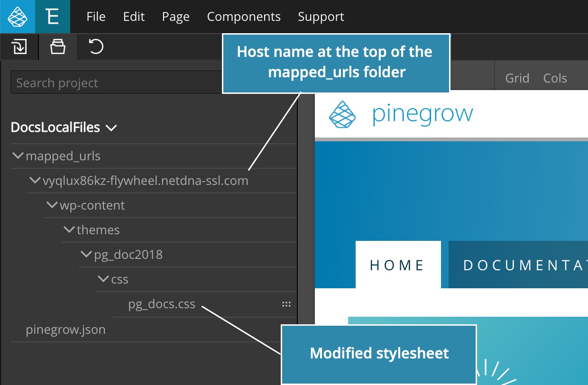Viewport: 588px width, 385px height.
Task: Click the refresh project icon
Action: (x=96, y=47)
